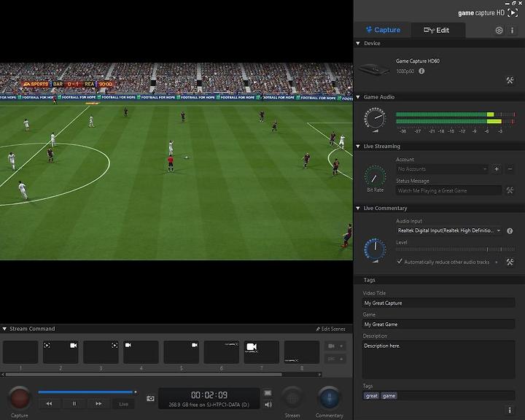Open the info icon beside settings gear
525x420 pixels.
point(512,31)
